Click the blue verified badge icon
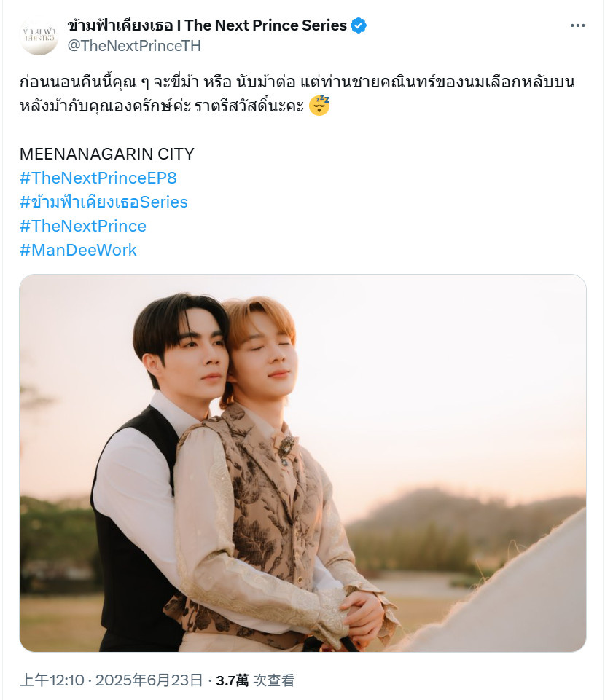605x700 pixels. 359,25
